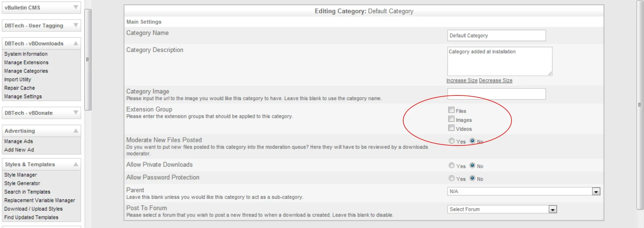Choose Yes for Allow Private Downloads
Screen dimensions: 644x228
tap(451, 165)
